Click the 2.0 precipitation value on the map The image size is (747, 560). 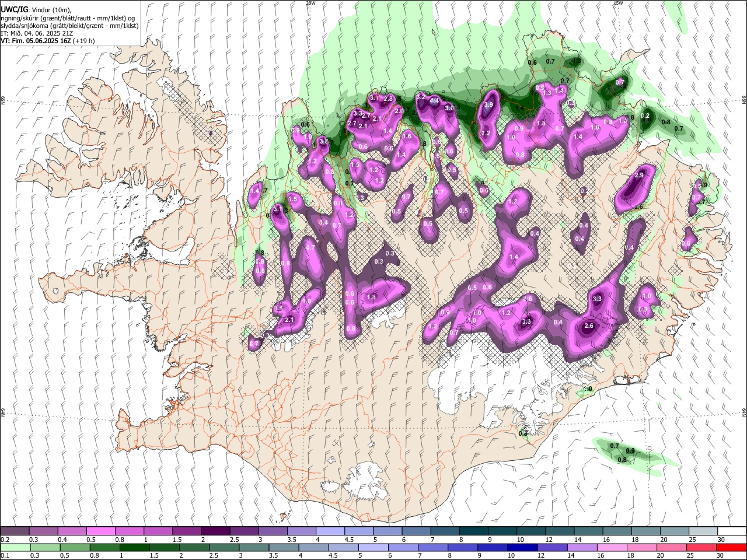[399, 111]
